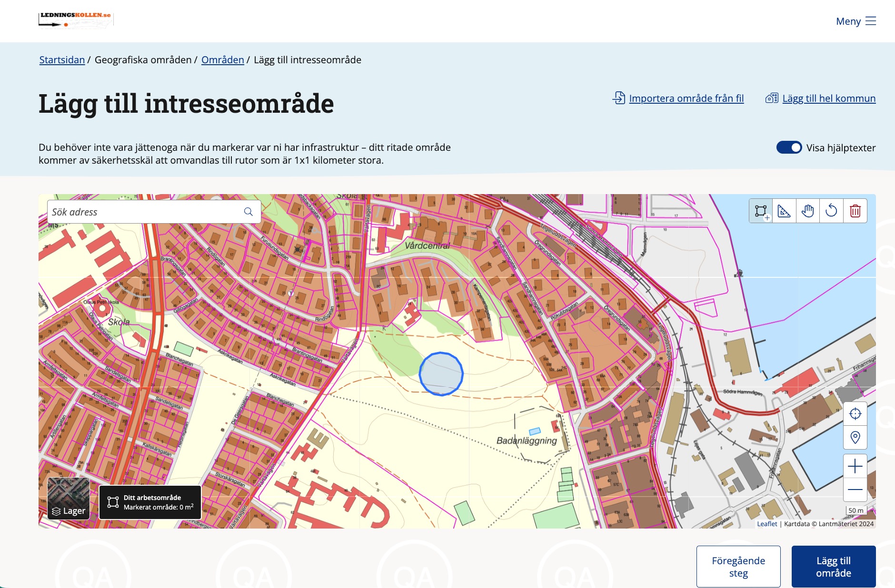The image size is (895, 588).
Task: Click the search magnifier icon
Action: [249, 212]
